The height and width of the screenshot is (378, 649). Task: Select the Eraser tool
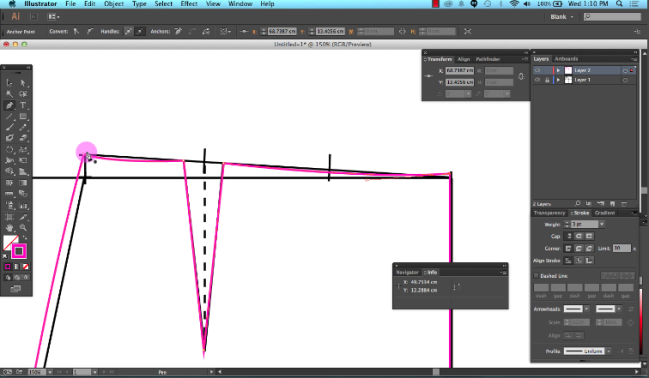23,138
